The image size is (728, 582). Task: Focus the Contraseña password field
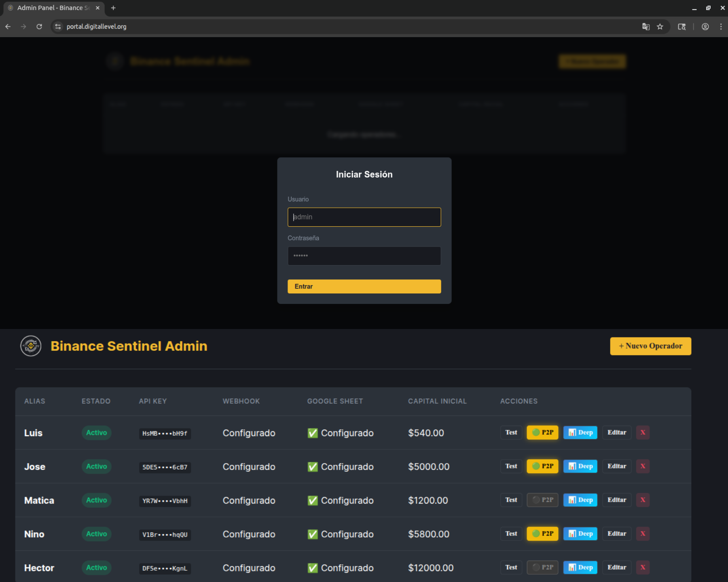(x=364, y=256)
